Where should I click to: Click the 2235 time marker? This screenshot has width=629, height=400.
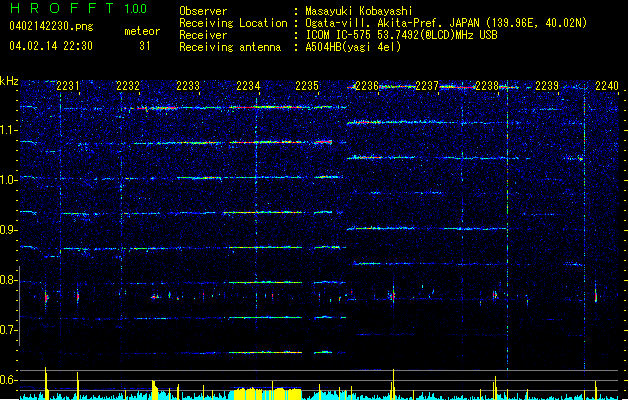(307, 86)
